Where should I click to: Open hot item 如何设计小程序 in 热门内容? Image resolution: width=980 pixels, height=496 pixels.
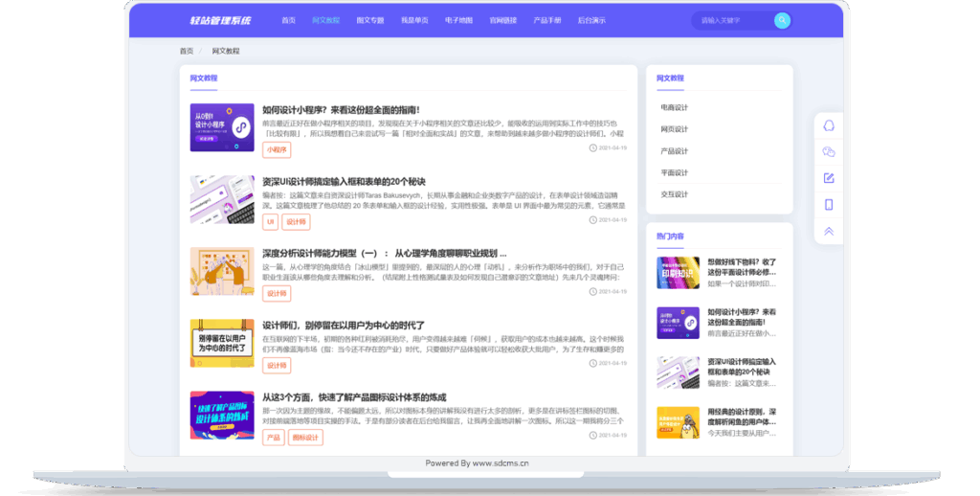click(x=742, y=317)
